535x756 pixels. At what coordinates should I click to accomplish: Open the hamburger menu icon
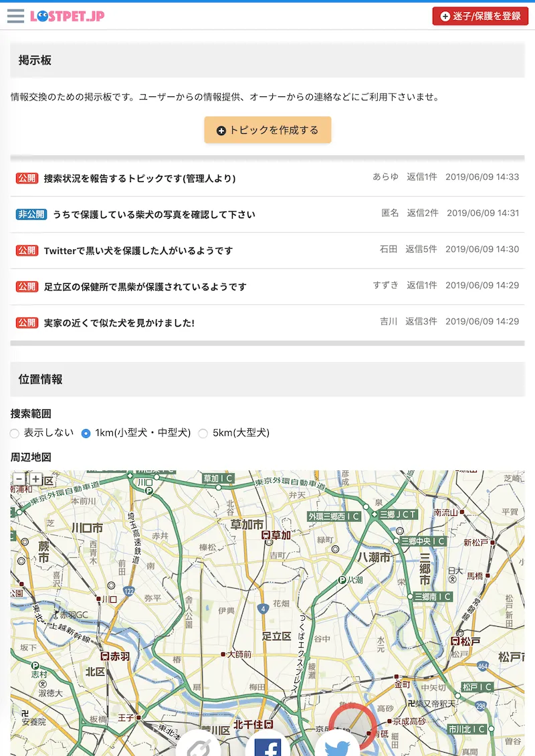15,16
